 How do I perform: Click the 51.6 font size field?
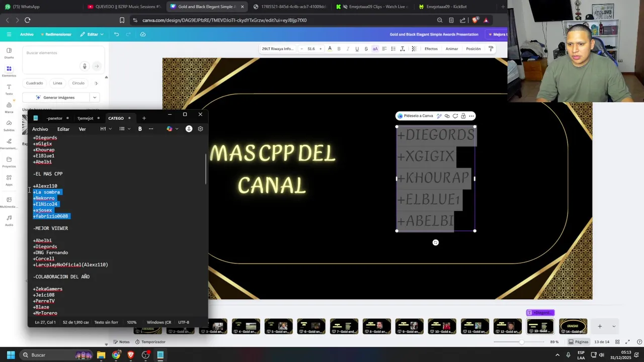311,49
